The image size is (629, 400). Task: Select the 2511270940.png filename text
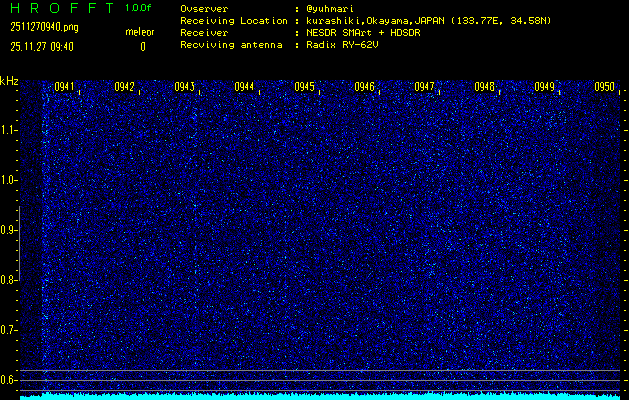point(44,27)
